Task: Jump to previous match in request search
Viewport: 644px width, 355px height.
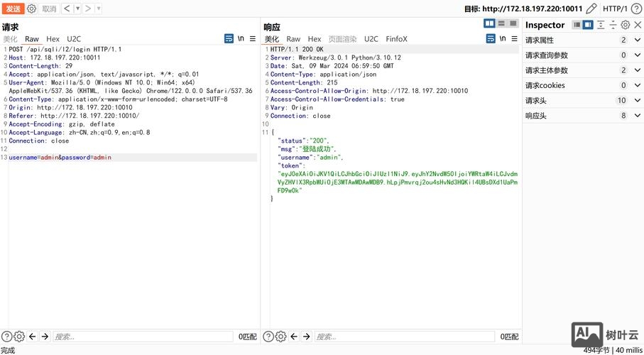Action: [x=33, y=337]
